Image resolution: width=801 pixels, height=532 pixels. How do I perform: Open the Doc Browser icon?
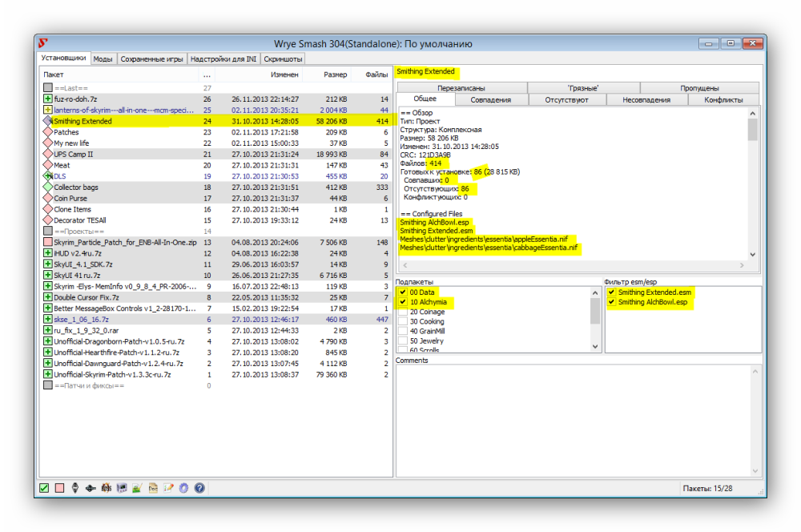point(153,488)
